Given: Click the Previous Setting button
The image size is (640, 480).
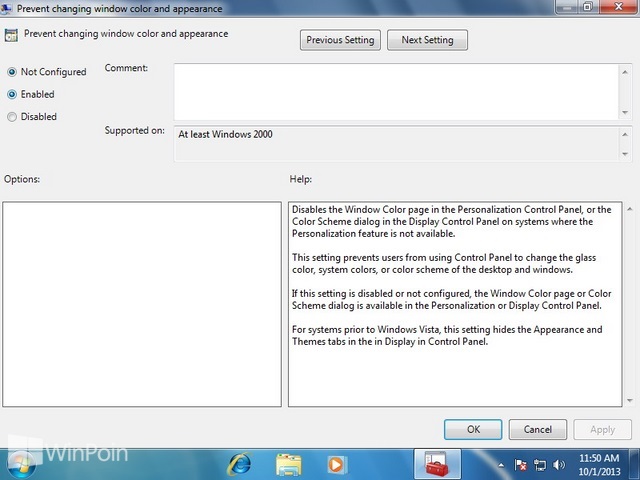Looking at the screenshot, I should pyautogui.click(x=340, y=40).
